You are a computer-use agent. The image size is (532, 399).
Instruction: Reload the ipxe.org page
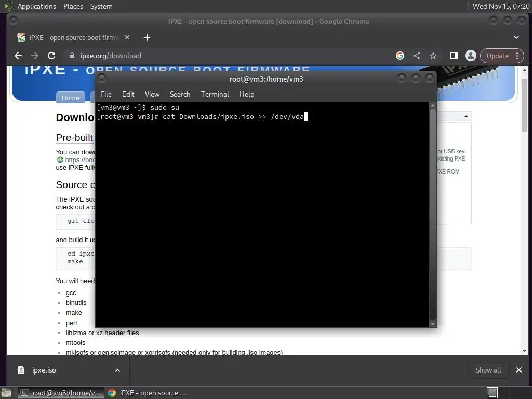pos(51,56)
